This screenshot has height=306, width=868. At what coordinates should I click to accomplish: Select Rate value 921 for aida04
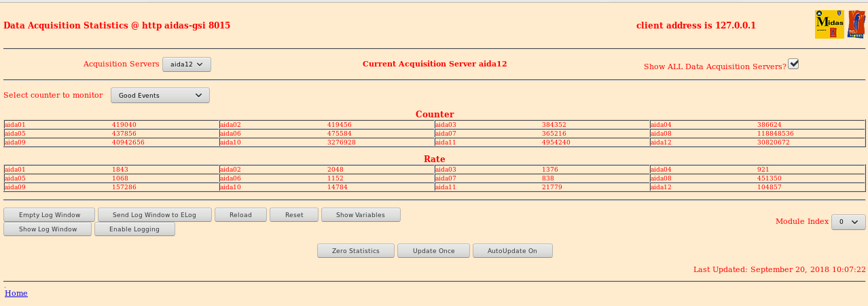(x=763, y=170)
